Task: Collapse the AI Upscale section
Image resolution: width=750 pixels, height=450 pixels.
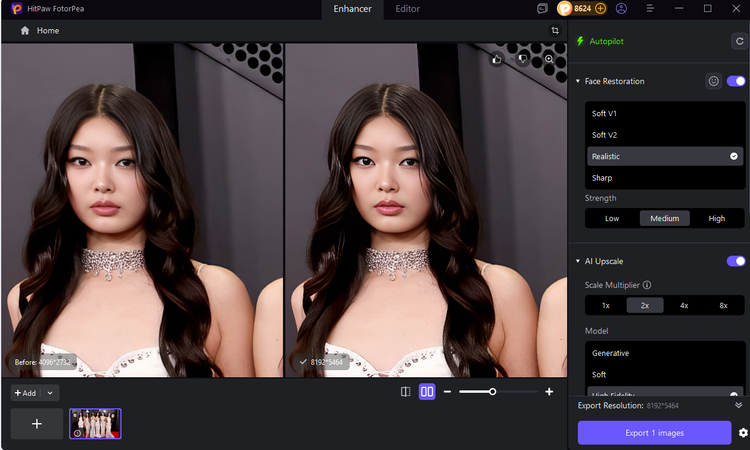Action: (x=578, y=261)
